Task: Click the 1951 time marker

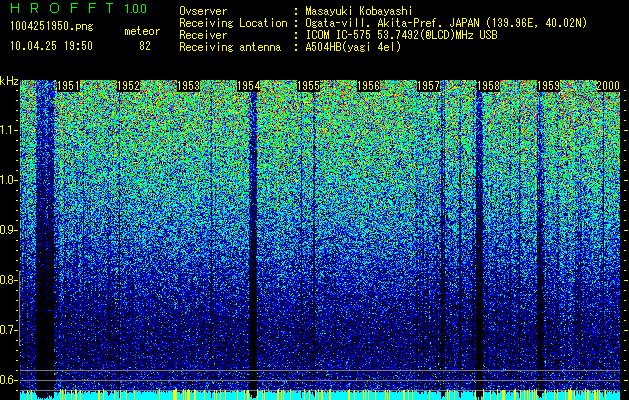Action: tap(68, 86)
